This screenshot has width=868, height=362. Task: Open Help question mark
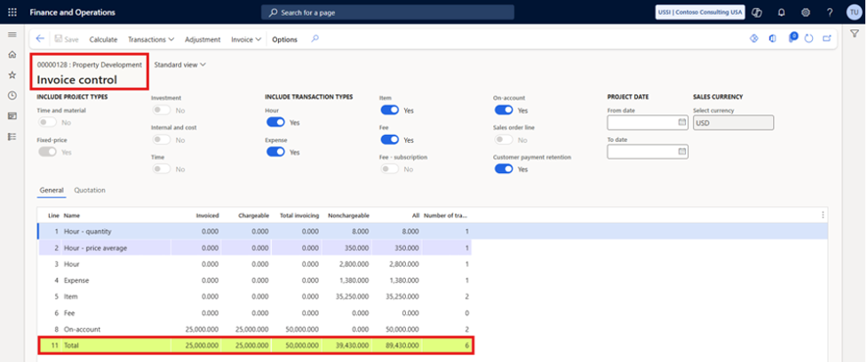pyautogui.click(x=829, y=12)
